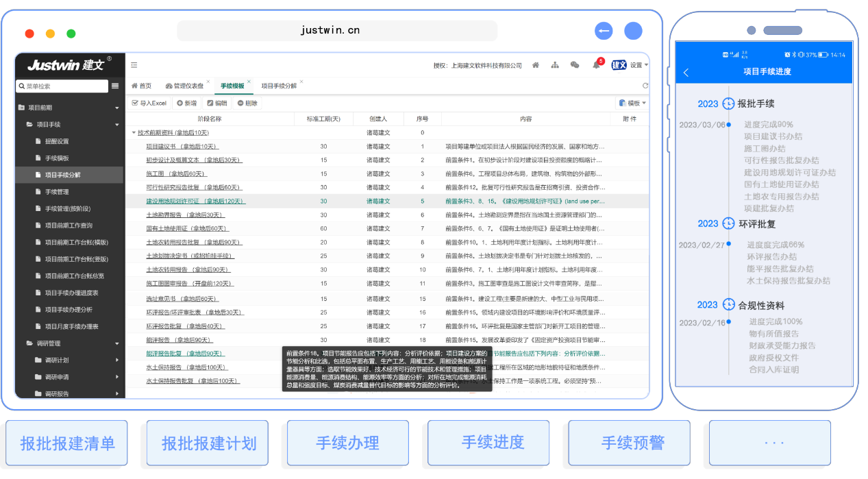868x479 pixels.
Task: Expand the 调研计划 sidebar submenu
Action: [x=117, y=360]
